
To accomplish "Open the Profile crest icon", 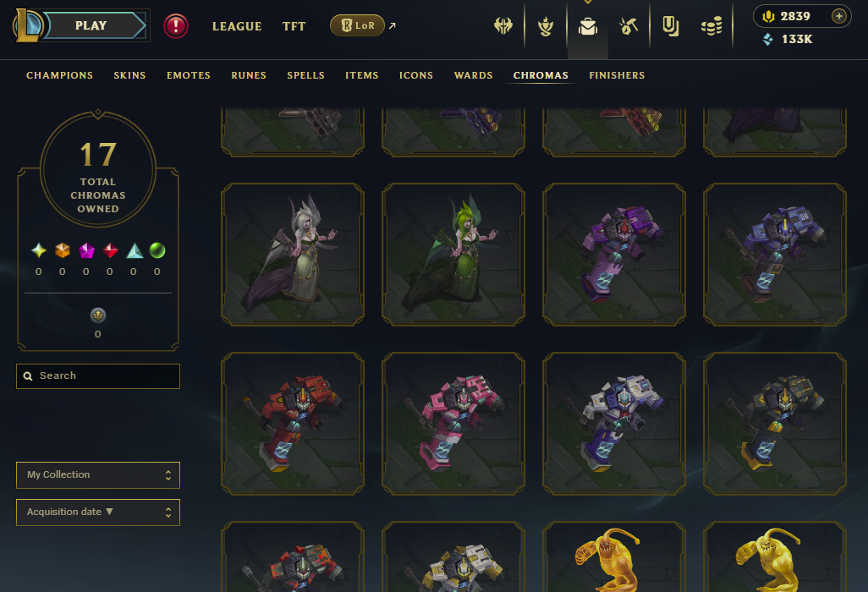I will (x=546, y=25).
